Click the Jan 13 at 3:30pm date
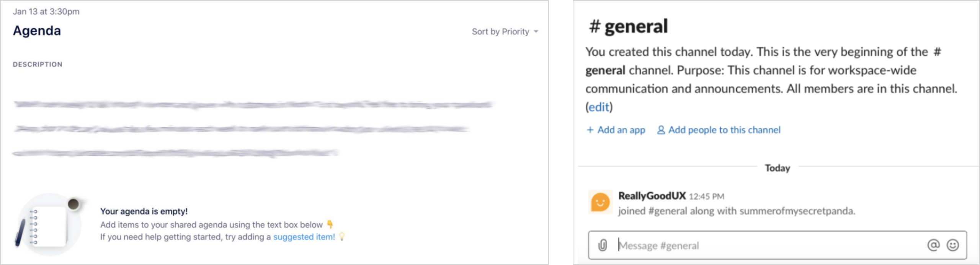The width and height of the screenshot is (980, 265). [46, 11]
